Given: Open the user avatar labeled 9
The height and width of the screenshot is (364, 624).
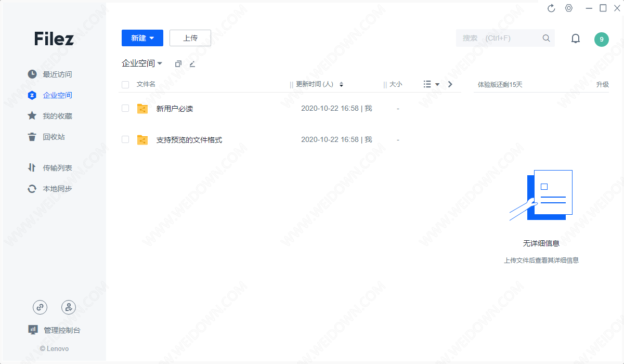Looking at the screenshot, I should [601, 40].
